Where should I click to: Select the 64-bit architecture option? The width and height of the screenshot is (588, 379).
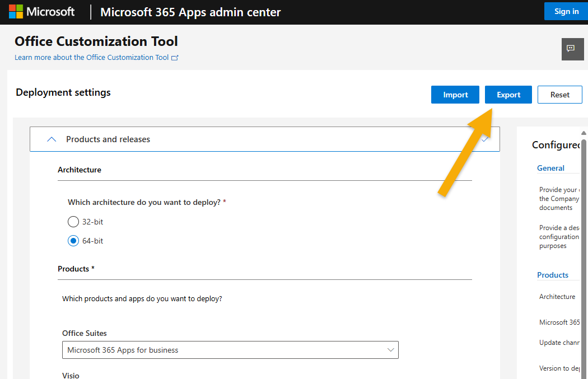(73, 240)
